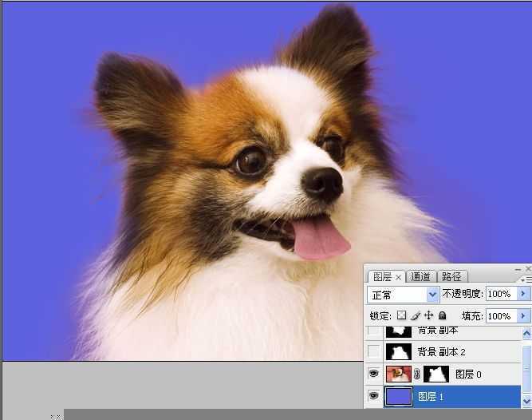Click the 填充 100% value field
The image size is (532, 420).
[x=502, y=316]
